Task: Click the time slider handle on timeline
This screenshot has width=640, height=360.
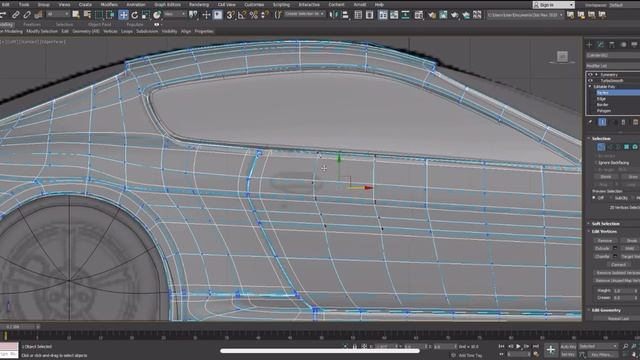Action: pos(20,327)
